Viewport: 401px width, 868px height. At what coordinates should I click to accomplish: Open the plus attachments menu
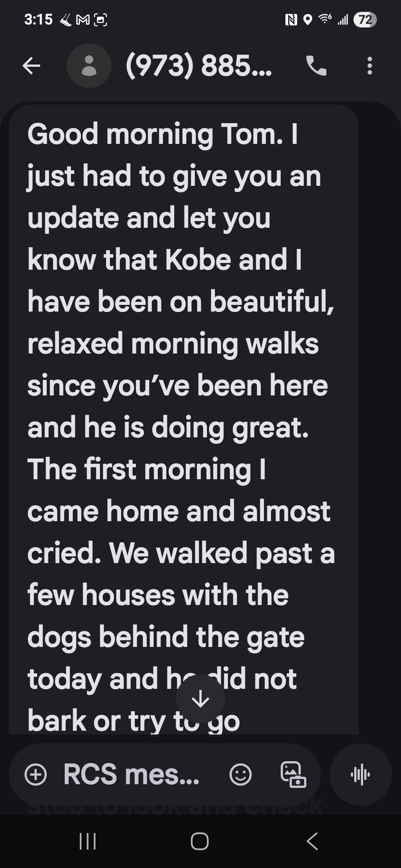36,774
